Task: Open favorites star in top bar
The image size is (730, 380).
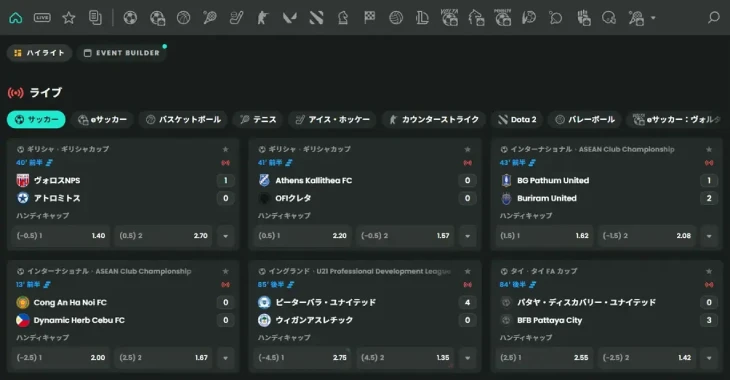Action: click(x=69, y=18)
